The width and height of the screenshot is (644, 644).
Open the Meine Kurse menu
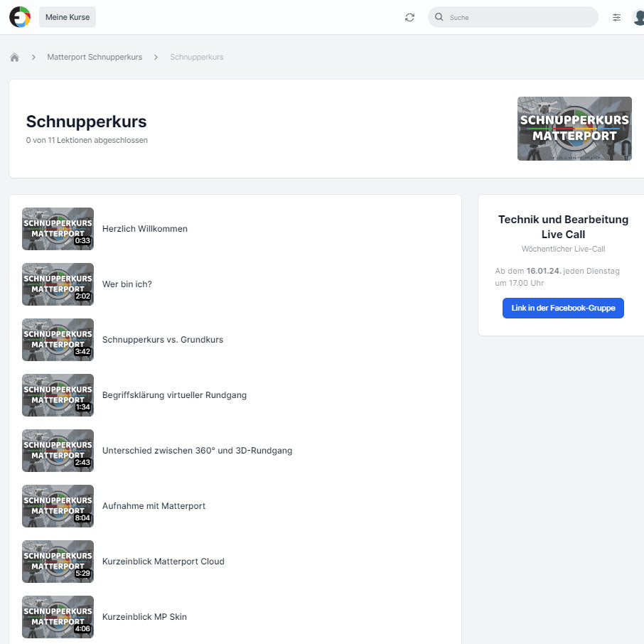[68, 17]
